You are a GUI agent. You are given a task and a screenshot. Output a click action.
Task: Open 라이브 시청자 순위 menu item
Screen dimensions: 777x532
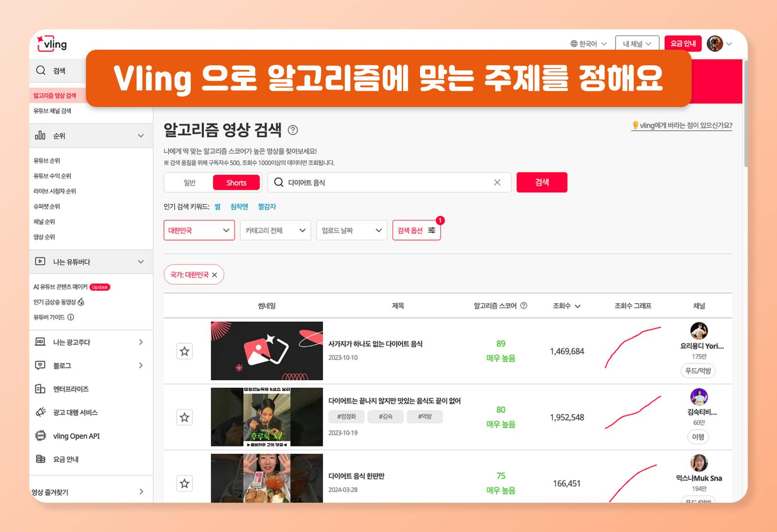point(55,191)
